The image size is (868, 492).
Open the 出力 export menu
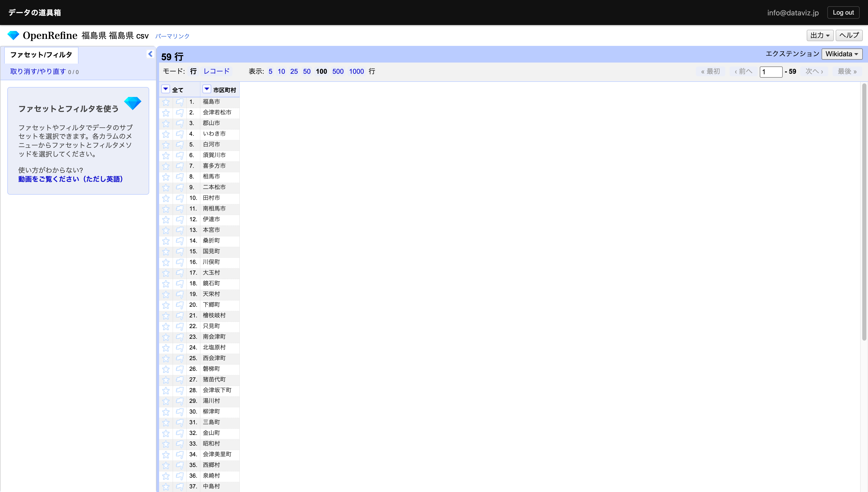point(820,35)
